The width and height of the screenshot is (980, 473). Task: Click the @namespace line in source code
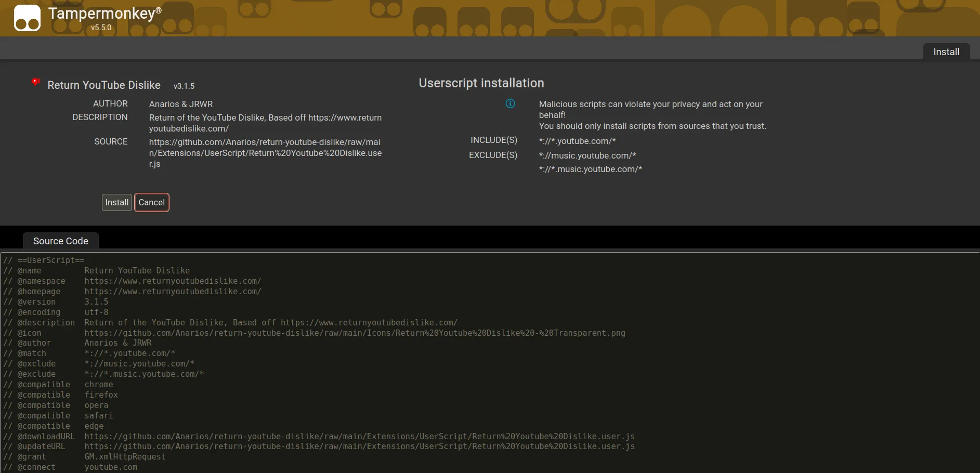click(132, 281)
